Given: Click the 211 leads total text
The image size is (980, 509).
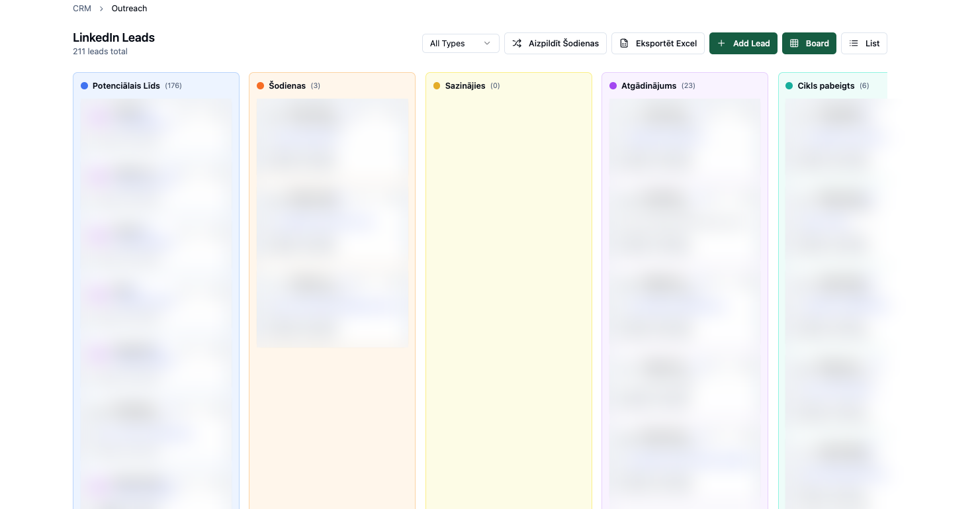Looking at the screenshot, I should [x=100, y=52].
